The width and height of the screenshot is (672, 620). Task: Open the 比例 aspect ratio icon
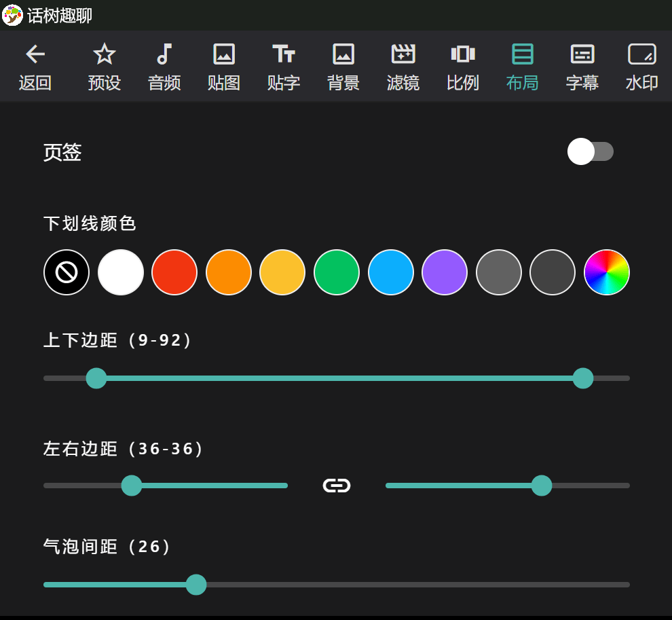click(463, 54)
